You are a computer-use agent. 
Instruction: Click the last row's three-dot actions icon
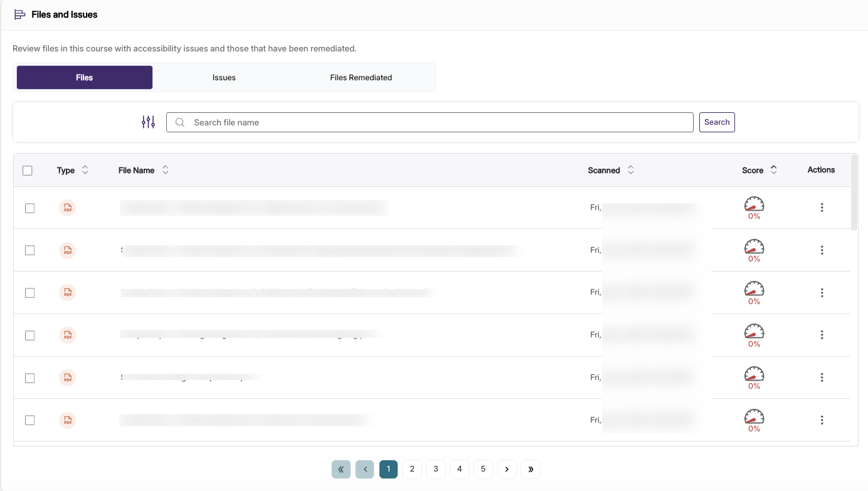coord(822,420)
